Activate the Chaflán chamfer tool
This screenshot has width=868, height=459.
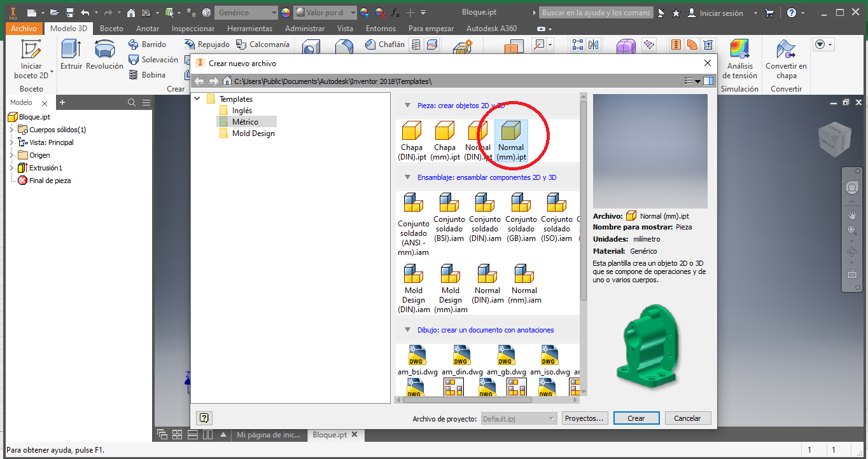(x=385, y=45)
